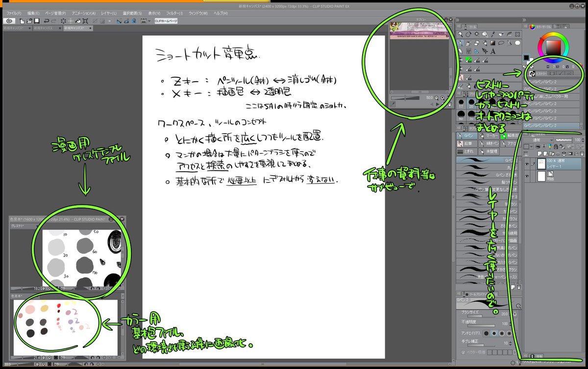Toggle Set as draft layer pencil icon
Image resolution: width=588 pixels, height=369 pixels.
click(550, 147)
